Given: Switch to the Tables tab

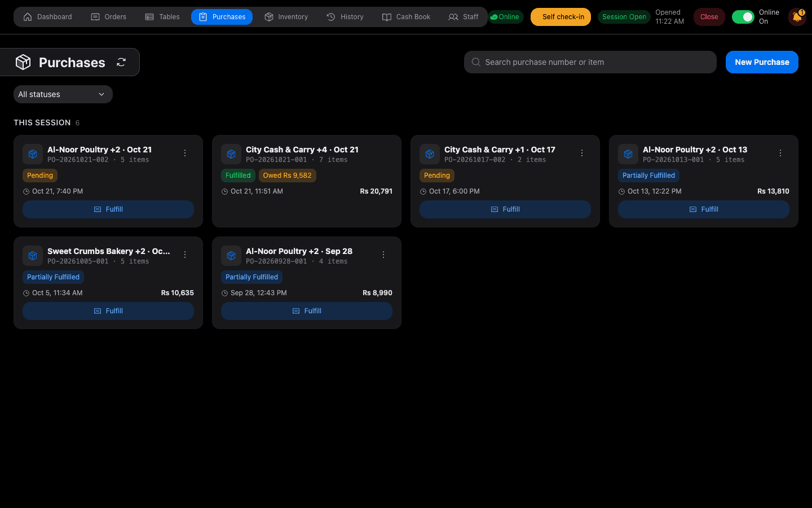Looking at the screenshot, I should pyautogui.click(x=162, y=17).
